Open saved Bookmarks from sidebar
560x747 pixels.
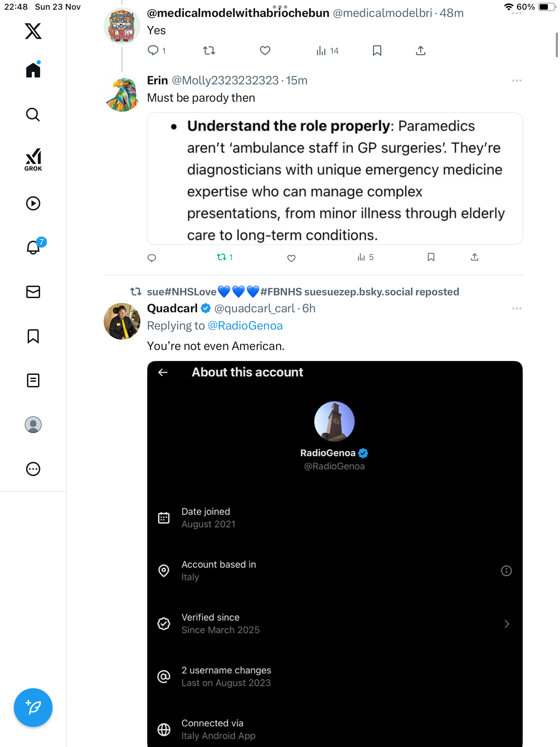pyautogui.click(x=33, y=336)
